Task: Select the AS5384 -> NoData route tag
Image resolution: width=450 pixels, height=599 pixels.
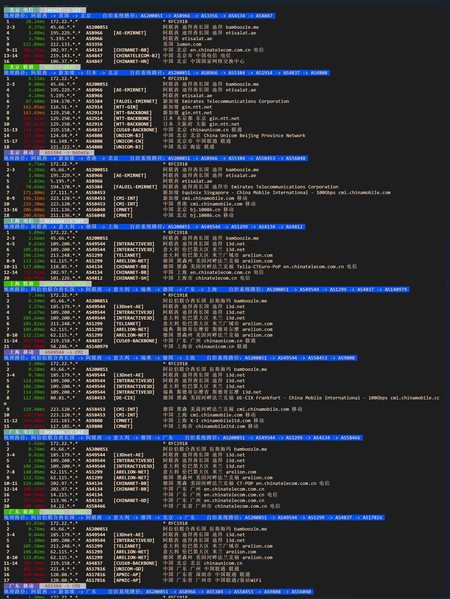Action: [x=66, y=153]
